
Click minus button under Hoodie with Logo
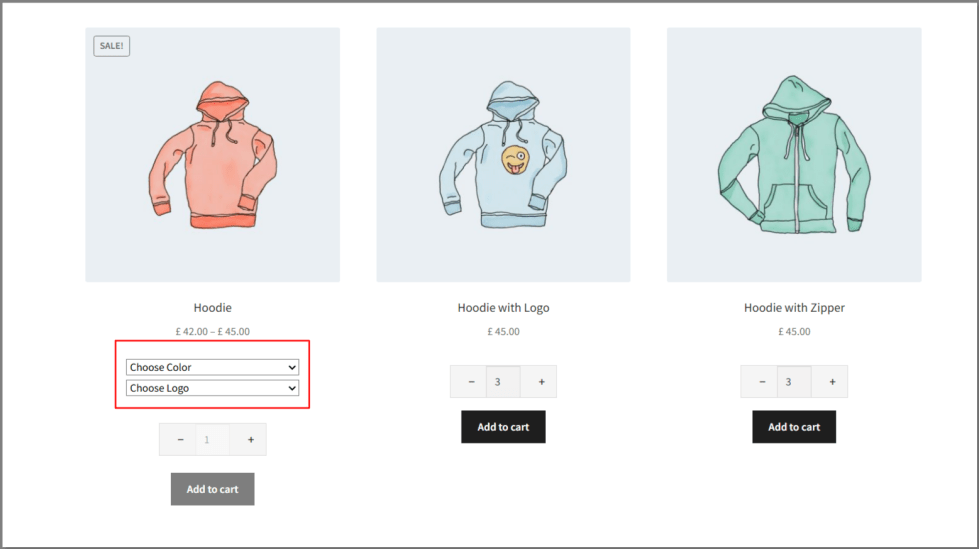pos(471,382)
